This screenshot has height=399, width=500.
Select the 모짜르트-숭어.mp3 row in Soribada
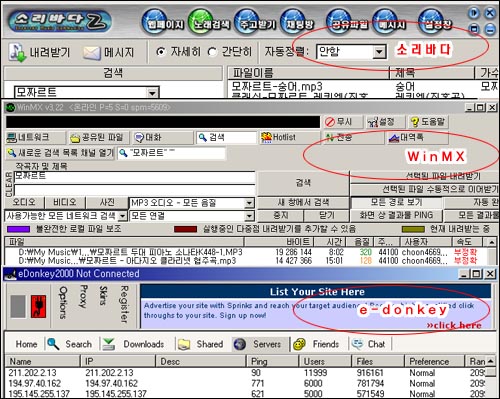pyautogui.click(x=363, y=86)
